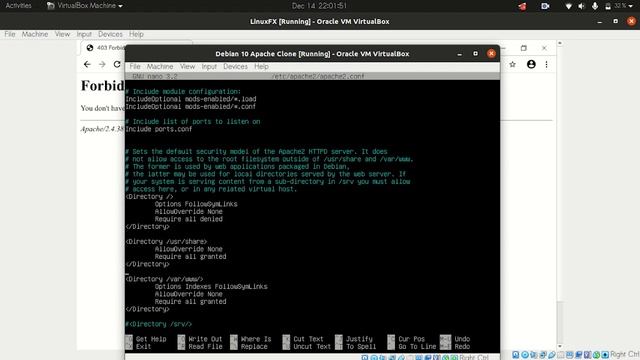Reload the 403 Forbidden page
This screenshot has width=640, height=360.
point(117,64)
